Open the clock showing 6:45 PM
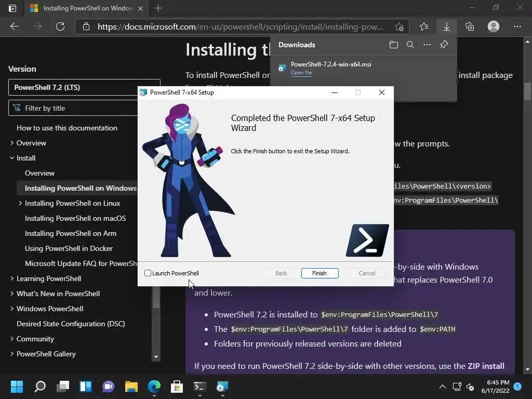This screenshot has width=532, height=399. (x=495, y=387)
